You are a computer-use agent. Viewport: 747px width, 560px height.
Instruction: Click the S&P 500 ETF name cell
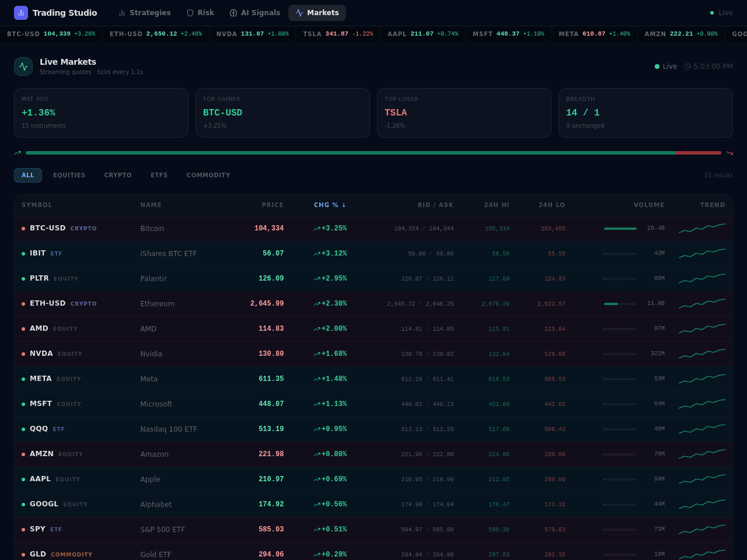click(x=163, y=530)
